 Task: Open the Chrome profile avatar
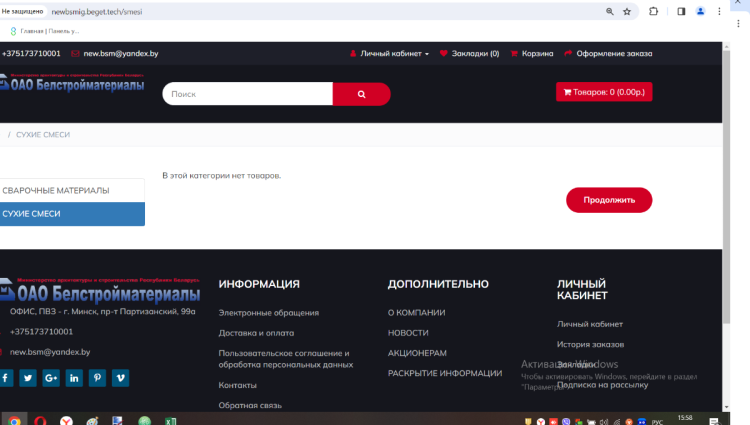[x=700, y=11]
